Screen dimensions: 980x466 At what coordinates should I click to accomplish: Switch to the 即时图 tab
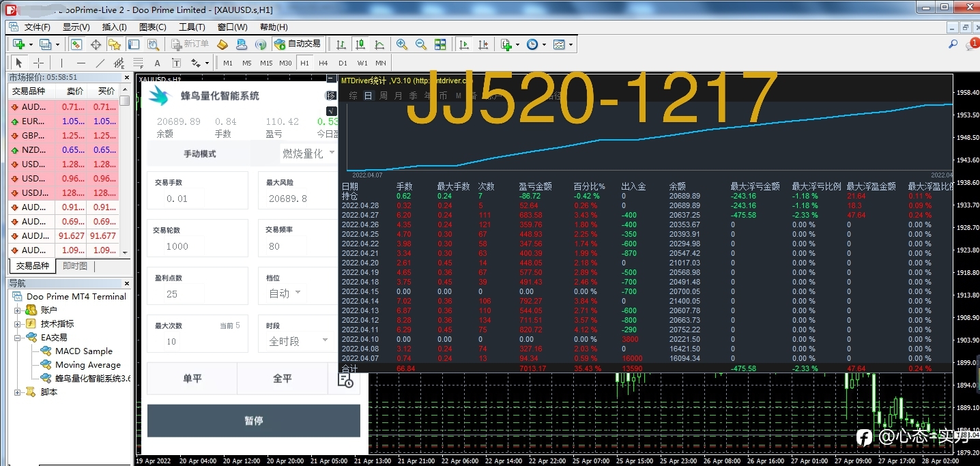[x=74, y=266]
